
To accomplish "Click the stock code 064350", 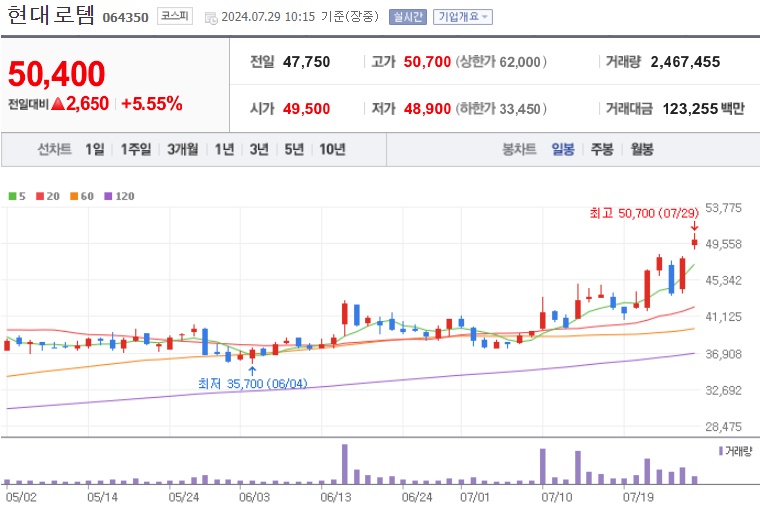I will point(126,17).
